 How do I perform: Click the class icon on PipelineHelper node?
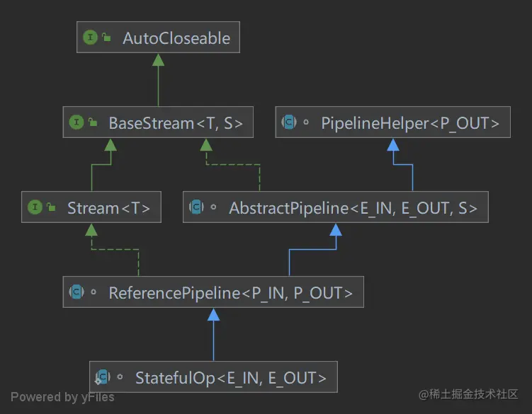tap(289, 122)
